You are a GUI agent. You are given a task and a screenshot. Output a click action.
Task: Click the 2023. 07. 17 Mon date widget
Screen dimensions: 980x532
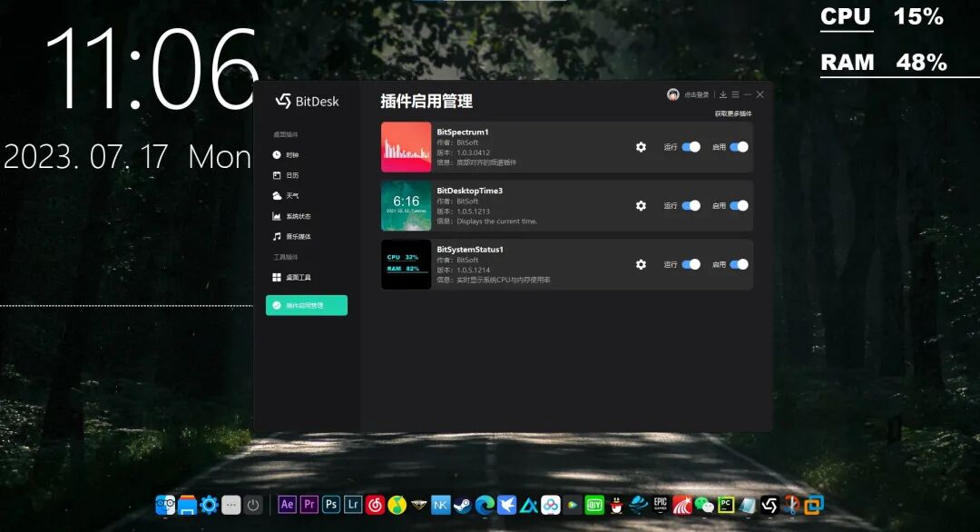pos(128,157)
